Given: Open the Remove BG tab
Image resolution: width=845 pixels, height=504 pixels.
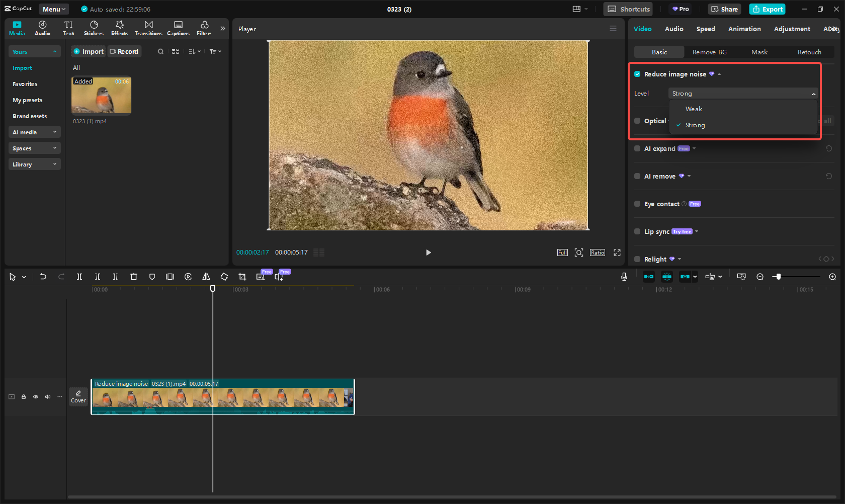Looking at the screenshot, I should [709, 52].
